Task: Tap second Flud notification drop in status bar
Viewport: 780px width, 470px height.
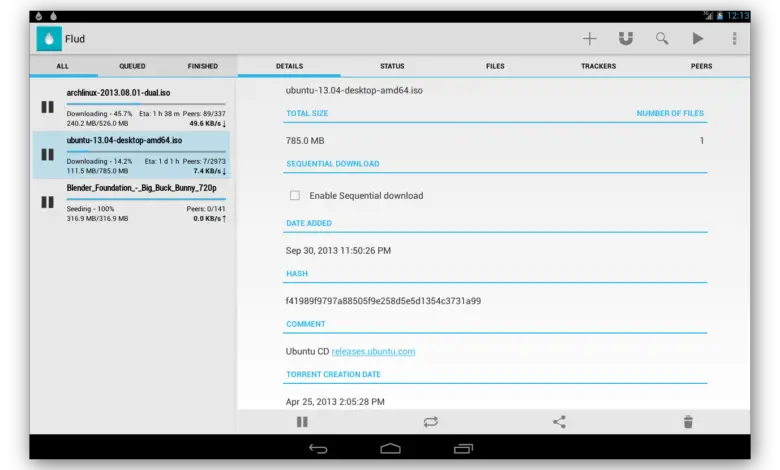Action: (53, 16)
